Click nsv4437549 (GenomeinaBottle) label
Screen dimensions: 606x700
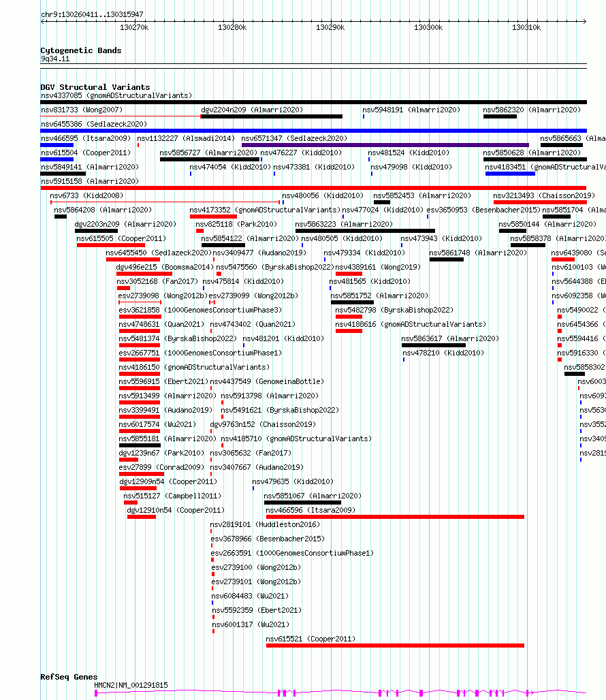coord(267,381)
